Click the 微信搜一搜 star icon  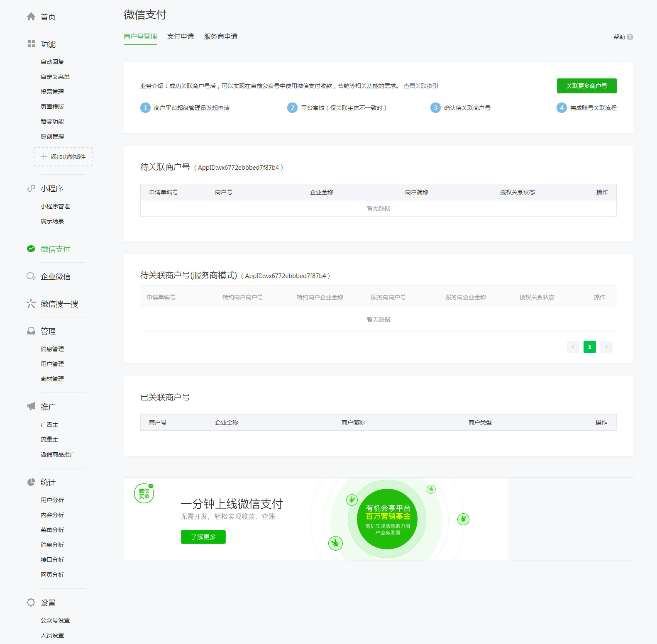click(x=31, y=304)
